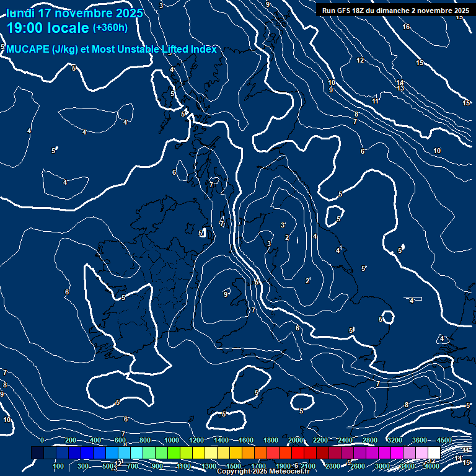Select the cyan swatch between 700 and 800
Screen dimensions: 476x476
pyautogui.click(x=136, y=452)
